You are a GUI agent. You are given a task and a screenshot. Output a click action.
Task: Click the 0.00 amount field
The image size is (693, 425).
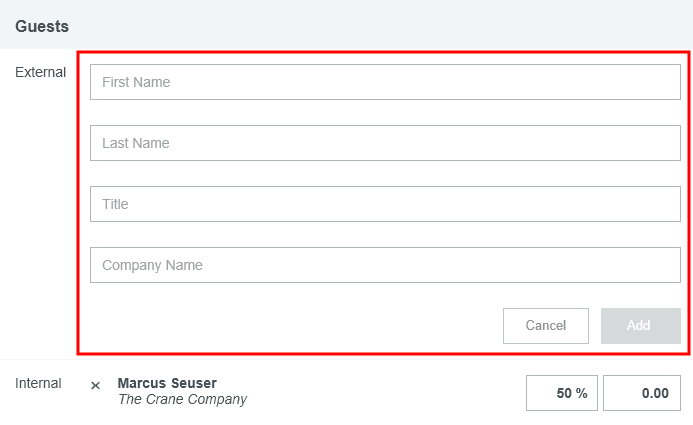coord(642,393)
